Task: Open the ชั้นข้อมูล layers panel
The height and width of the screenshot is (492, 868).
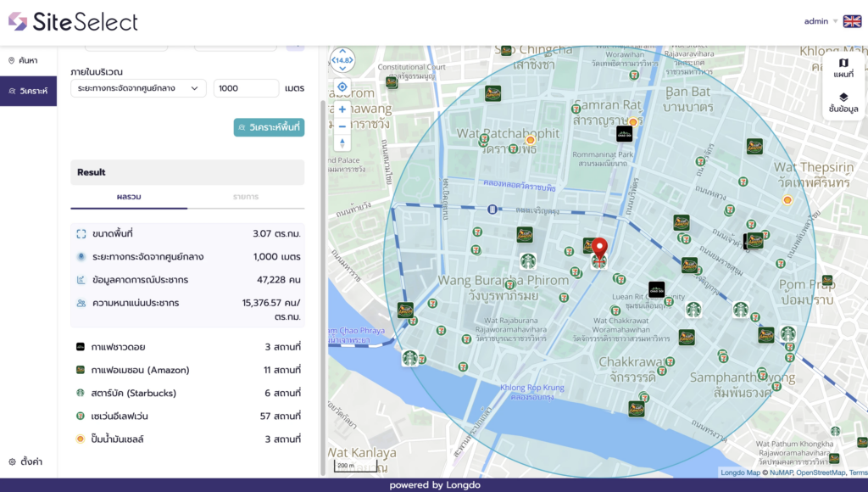Action: [x=843, y=103]
